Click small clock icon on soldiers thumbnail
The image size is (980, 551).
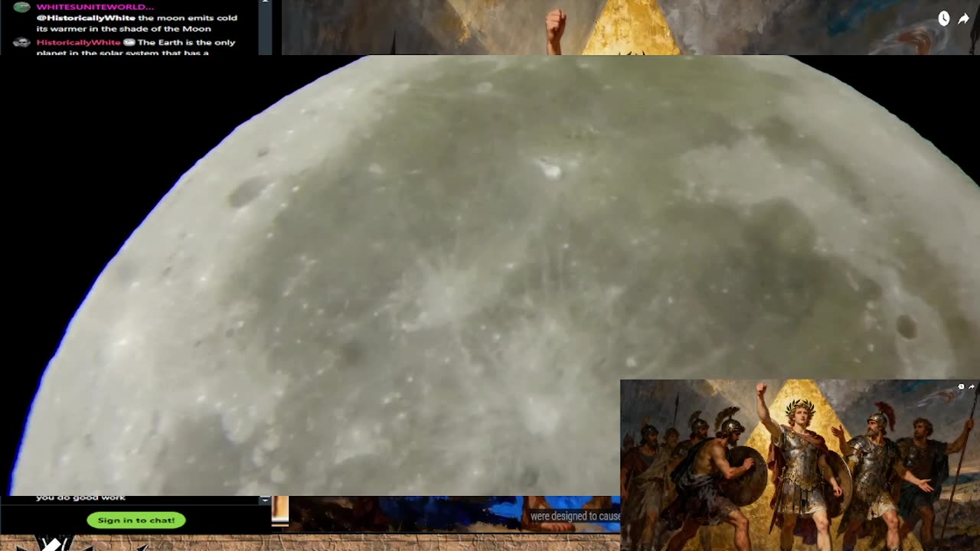pyautogui.click(x=962, y=387)
